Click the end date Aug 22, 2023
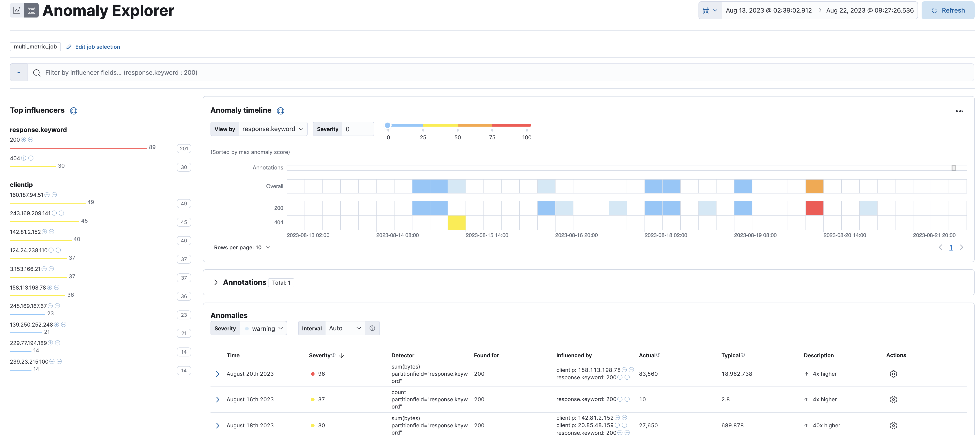Viewport: 980px width, 435px height. (870, 10)
